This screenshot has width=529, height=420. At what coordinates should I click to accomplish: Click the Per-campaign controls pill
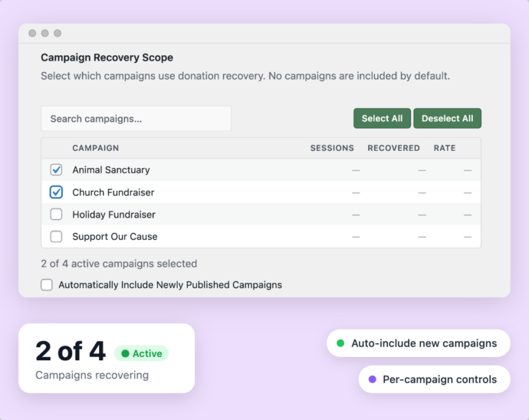pos(434,379)
